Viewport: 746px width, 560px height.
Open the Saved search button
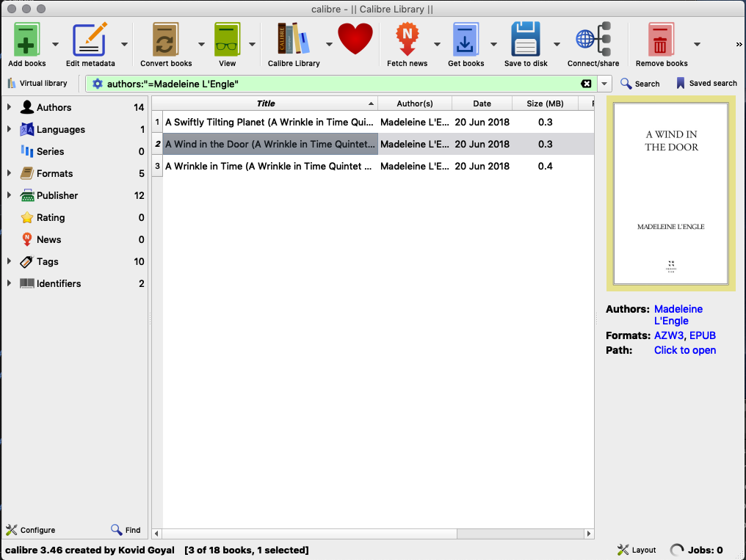pyautogui.click(x=706, y=84)
